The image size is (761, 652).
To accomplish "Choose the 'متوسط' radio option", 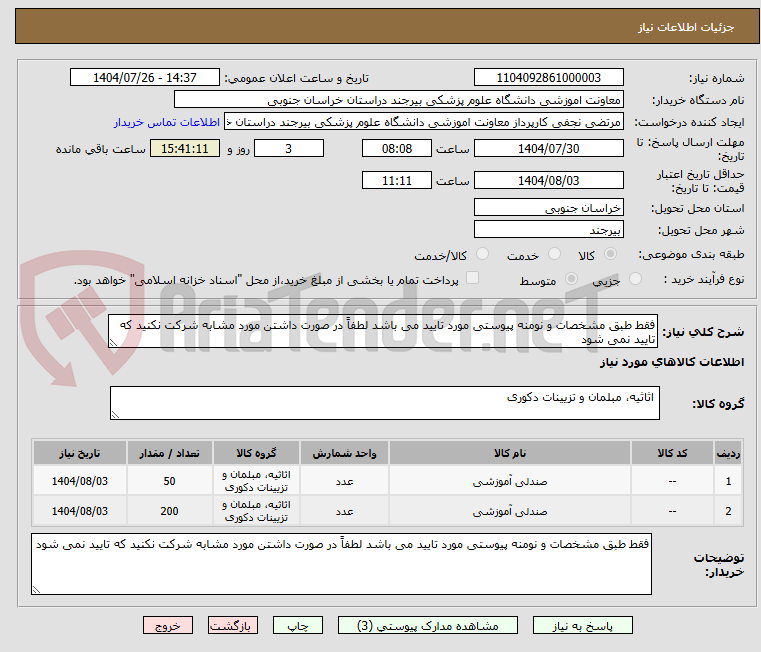I will click(x=572, y=280).
